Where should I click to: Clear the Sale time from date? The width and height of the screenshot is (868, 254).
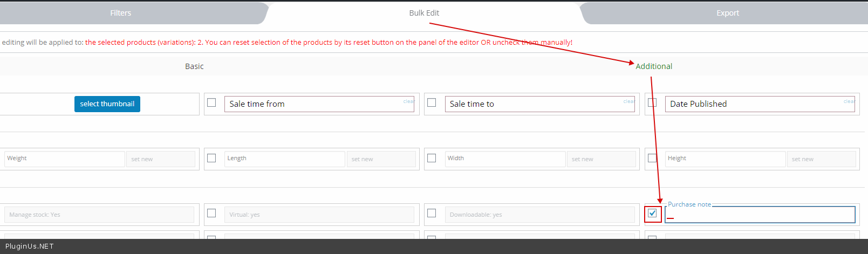pos(408,101)
